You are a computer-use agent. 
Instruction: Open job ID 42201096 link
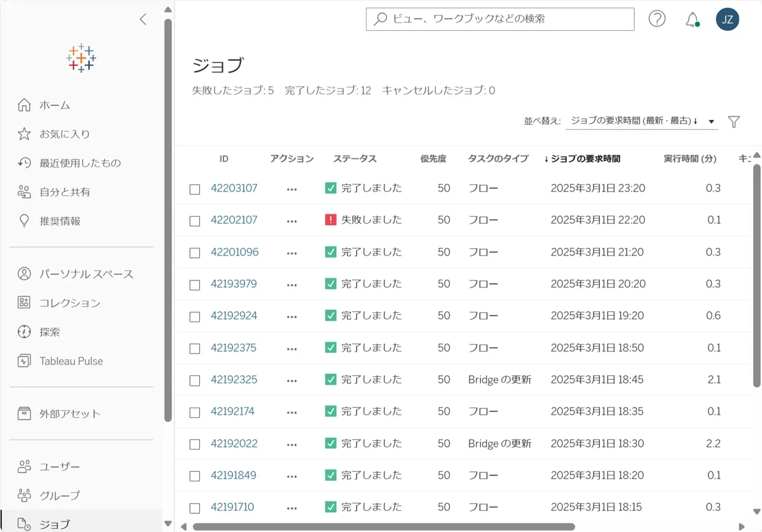point(235,252)
